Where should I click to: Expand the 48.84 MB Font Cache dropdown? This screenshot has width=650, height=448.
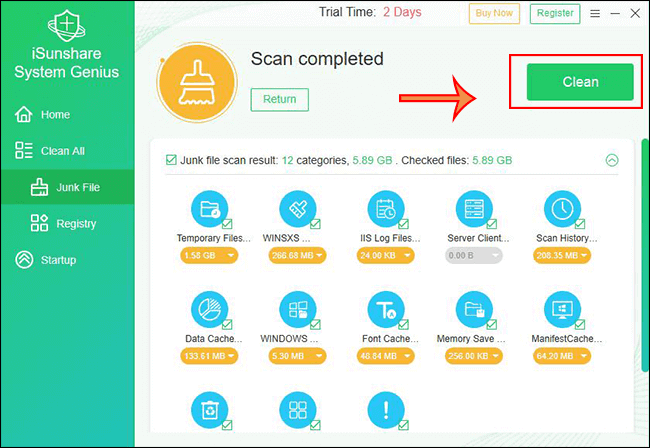point(386,356)
